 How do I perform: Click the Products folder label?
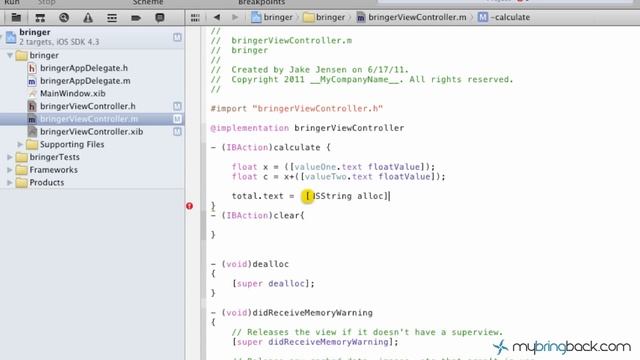(47, 182)
